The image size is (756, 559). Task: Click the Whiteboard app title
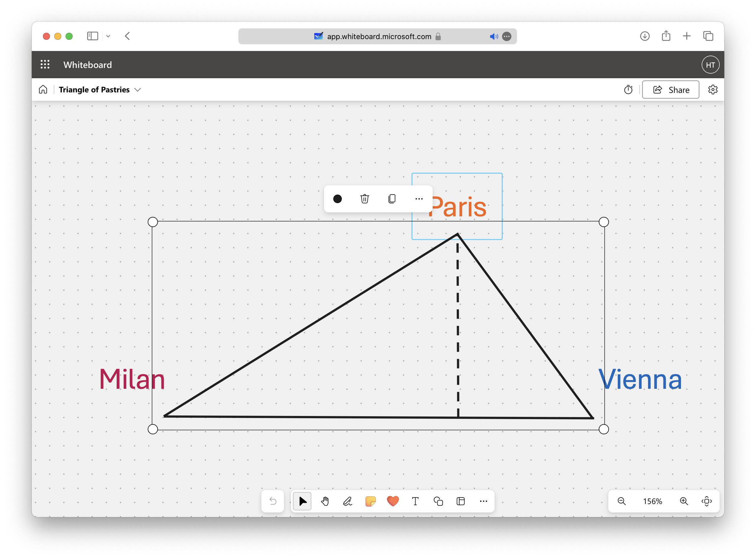click(88, 65)
